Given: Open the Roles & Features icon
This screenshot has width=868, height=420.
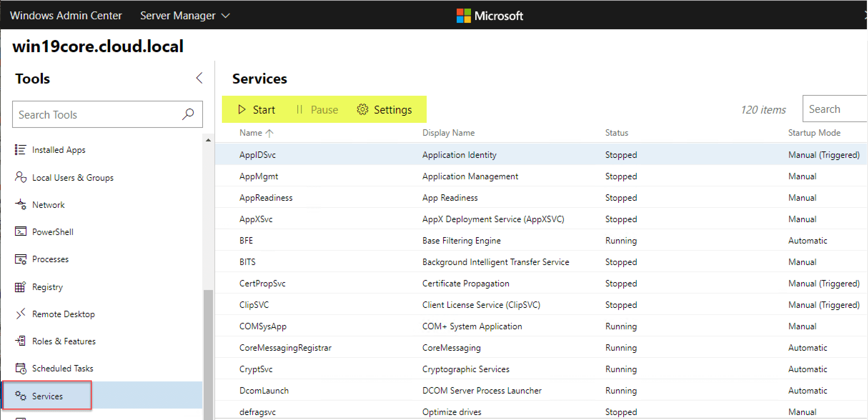Looking at the screenshot, I should click(20, 341).
